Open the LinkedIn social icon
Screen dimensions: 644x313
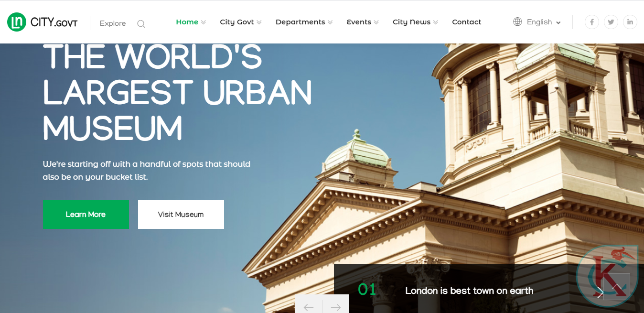point(630,22)
